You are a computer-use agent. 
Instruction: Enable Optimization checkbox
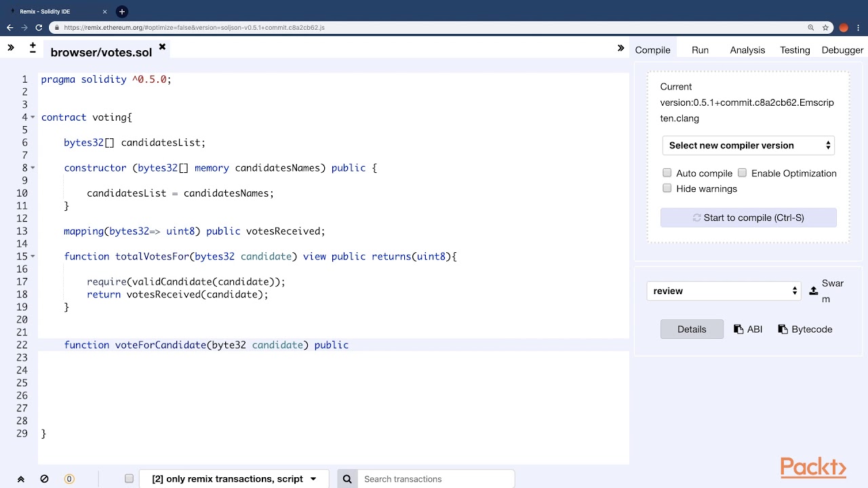742,173
